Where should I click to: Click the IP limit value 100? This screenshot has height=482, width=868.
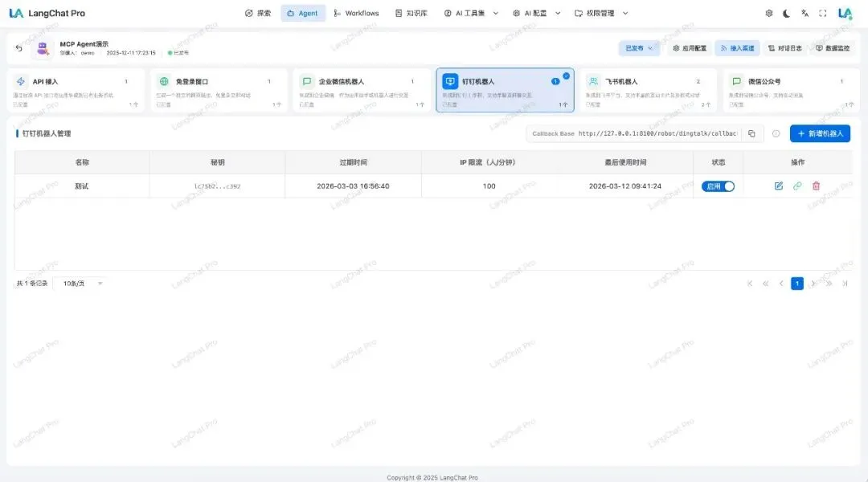tap(489, 186)
